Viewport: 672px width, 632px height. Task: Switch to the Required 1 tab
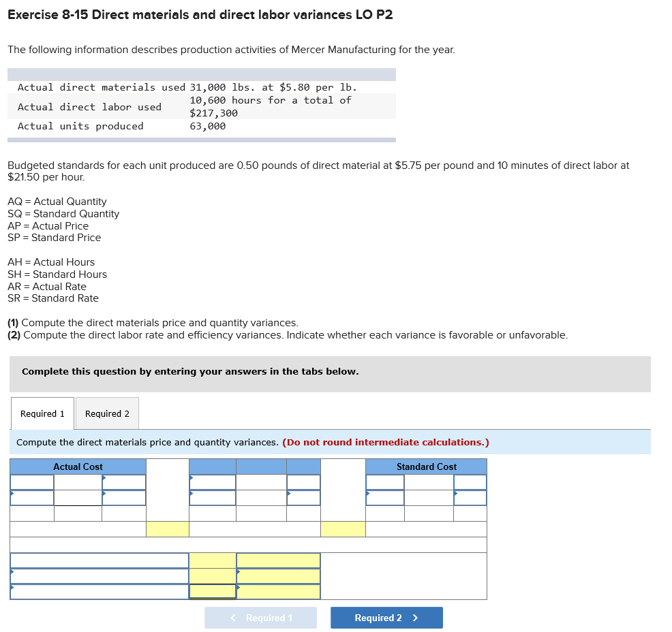[x=42, y=413]
